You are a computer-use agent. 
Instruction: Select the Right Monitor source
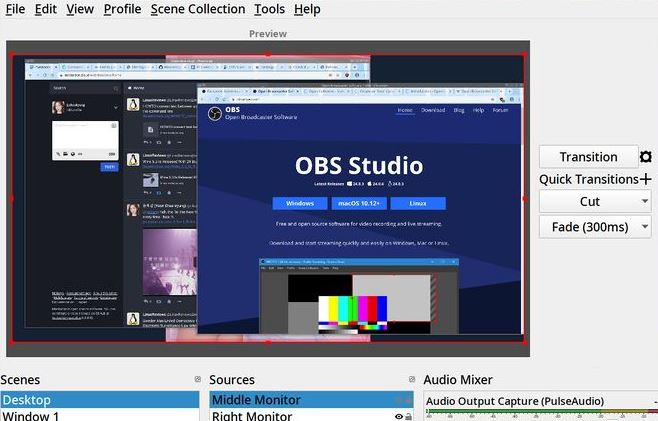pyautogui.click(x=311, y=415)
